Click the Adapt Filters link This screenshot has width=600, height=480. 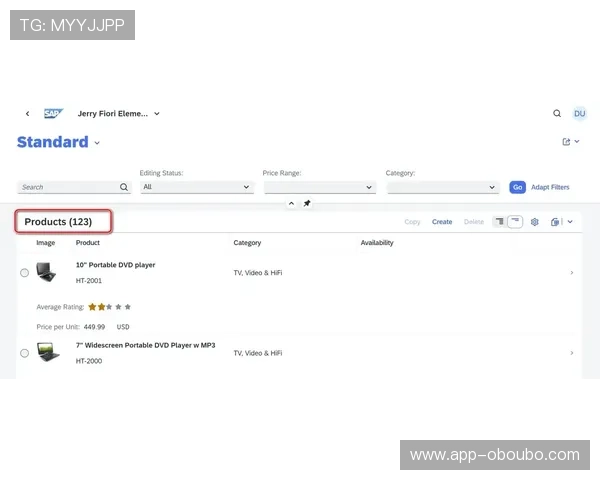[550, 187]
